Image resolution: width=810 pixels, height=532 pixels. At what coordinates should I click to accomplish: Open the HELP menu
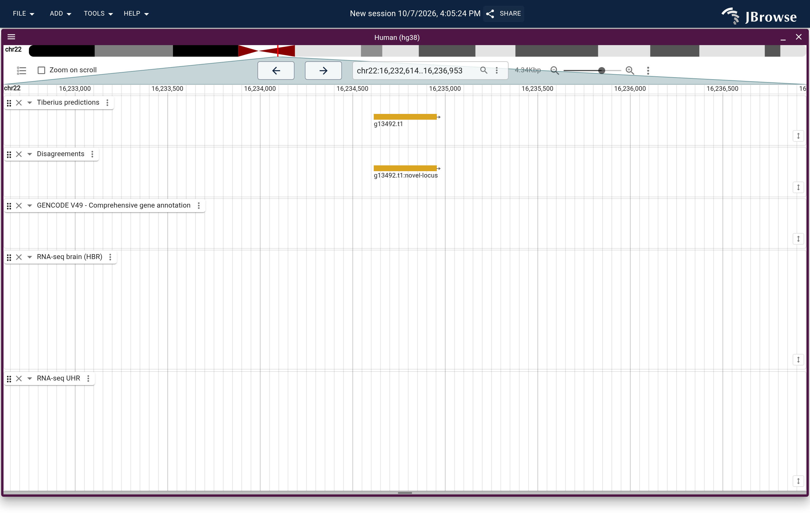point(136,14)
